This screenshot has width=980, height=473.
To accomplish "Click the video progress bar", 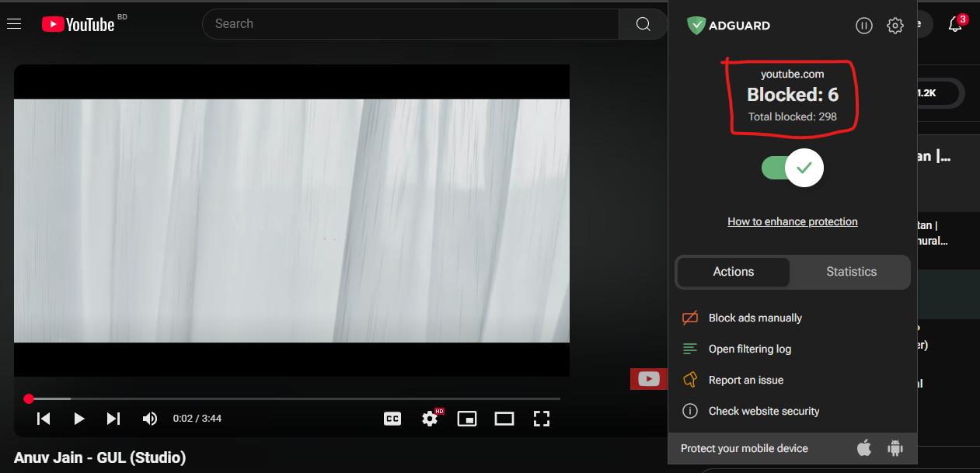I will coord(295,398).
